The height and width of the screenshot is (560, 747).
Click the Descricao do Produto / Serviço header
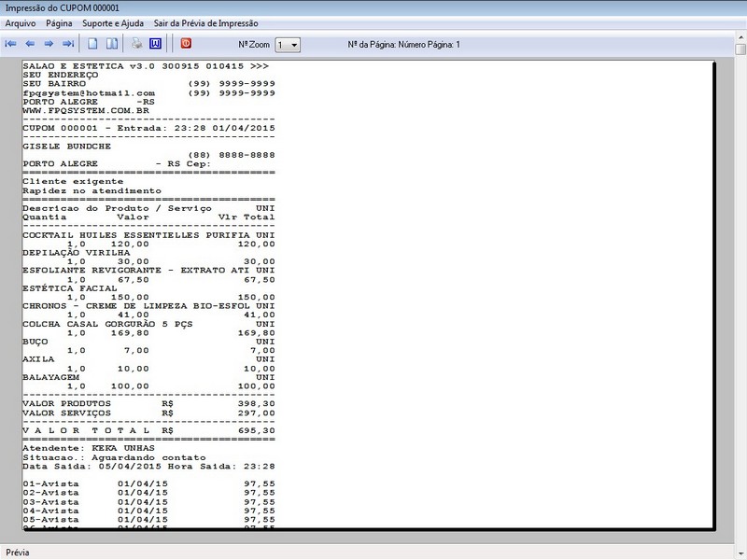coord(117,208)
